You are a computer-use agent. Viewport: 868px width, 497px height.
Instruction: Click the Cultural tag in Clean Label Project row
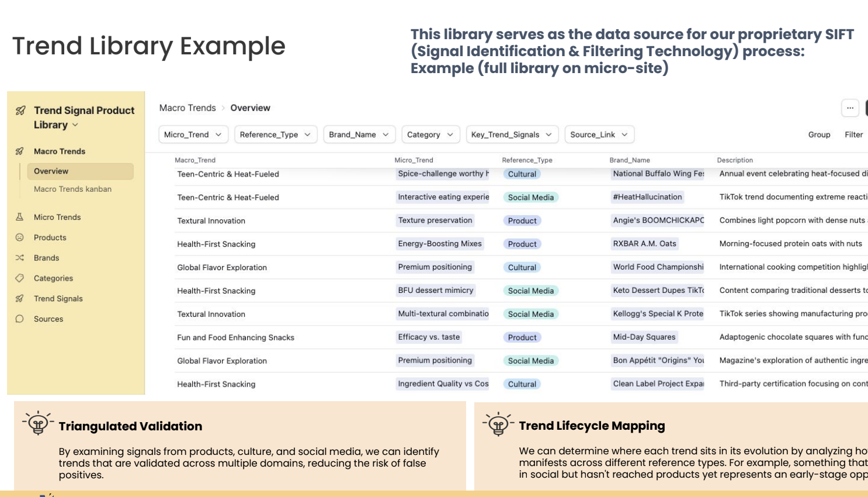522,385
